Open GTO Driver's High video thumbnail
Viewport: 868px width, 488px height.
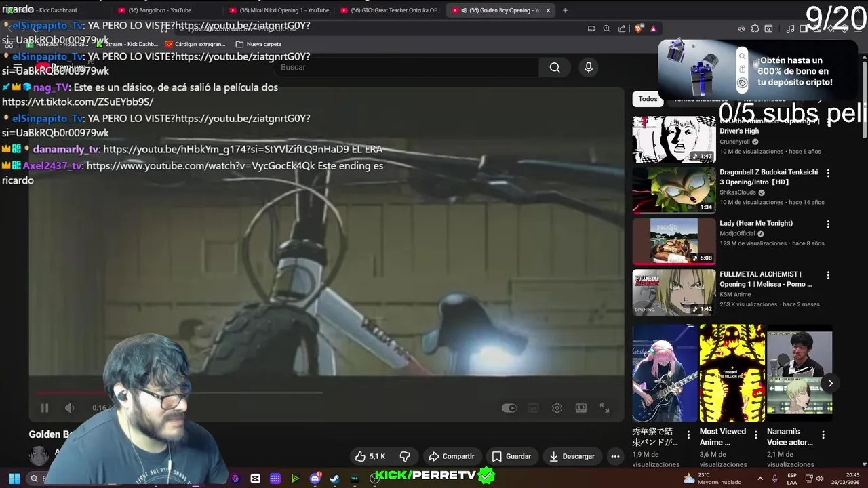(x=674, y=140)
